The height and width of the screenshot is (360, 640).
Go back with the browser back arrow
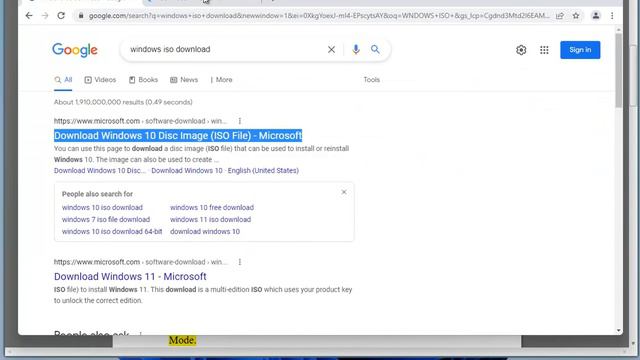[29, 16]
